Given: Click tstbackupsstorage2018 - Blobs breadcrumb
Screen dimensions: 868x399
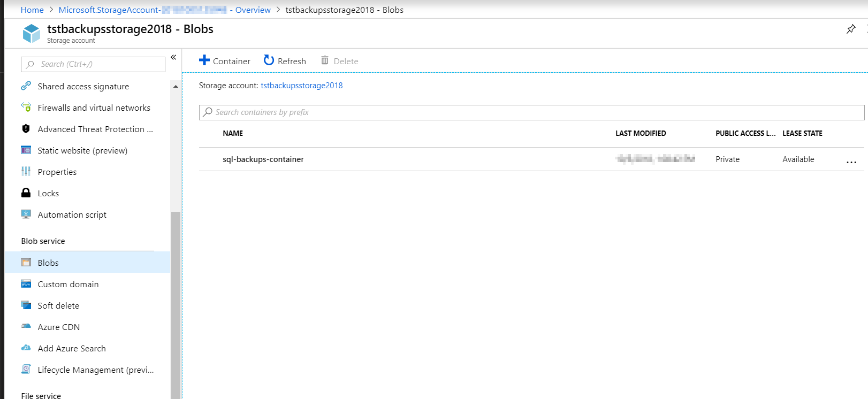Looking at the screenshot, I should click(345, 10).
